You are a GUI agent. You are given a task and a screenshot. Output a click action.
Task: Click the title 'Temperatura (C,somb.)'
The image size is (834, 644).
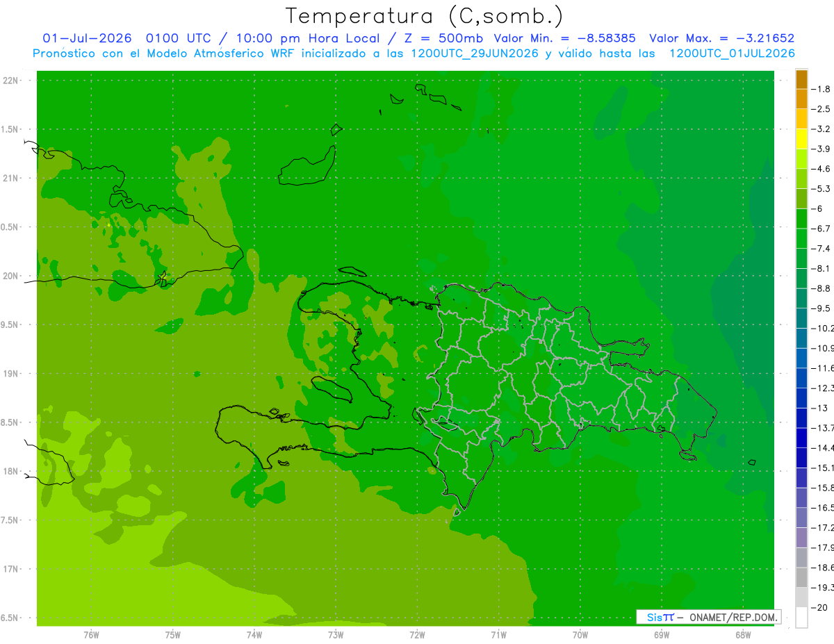[x=424, y=17]
